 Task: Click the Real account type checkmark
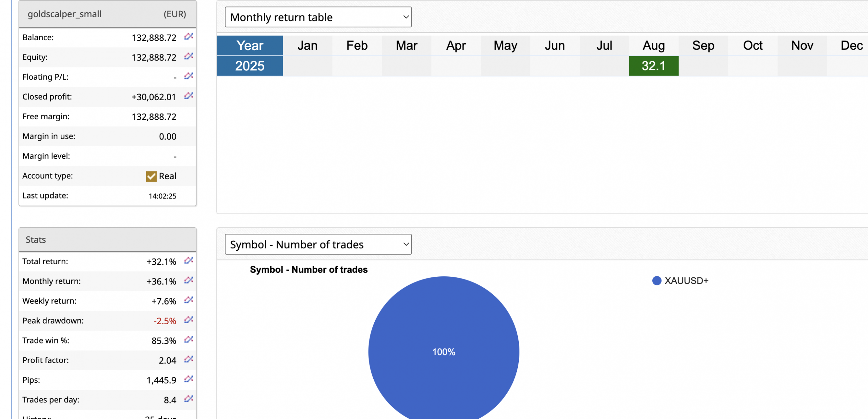pyautogui.click(x=151, y=176)
